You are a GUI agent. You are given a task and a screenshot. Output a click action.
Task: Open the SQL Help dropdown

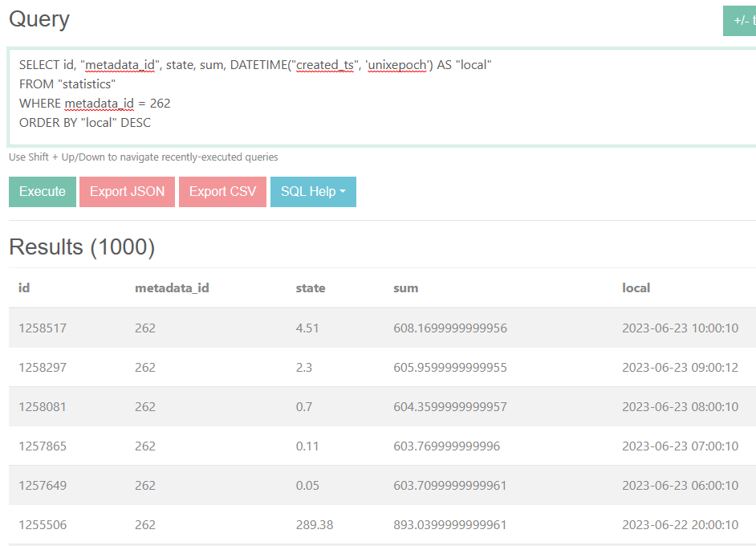(313, 191)
